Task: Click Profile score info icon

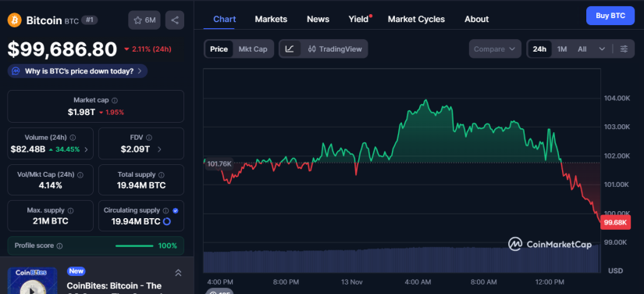Action: tap(59, 246)
